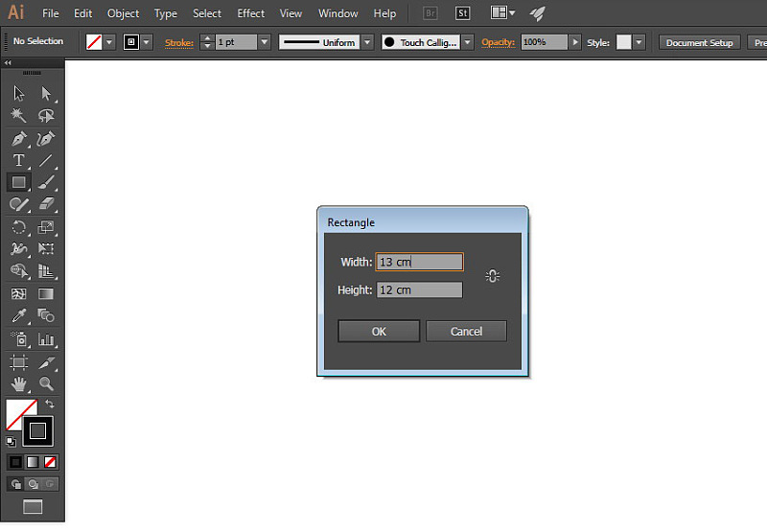
Task: Switch to Draw Behind mode
Action: click(x=33, y=484)
